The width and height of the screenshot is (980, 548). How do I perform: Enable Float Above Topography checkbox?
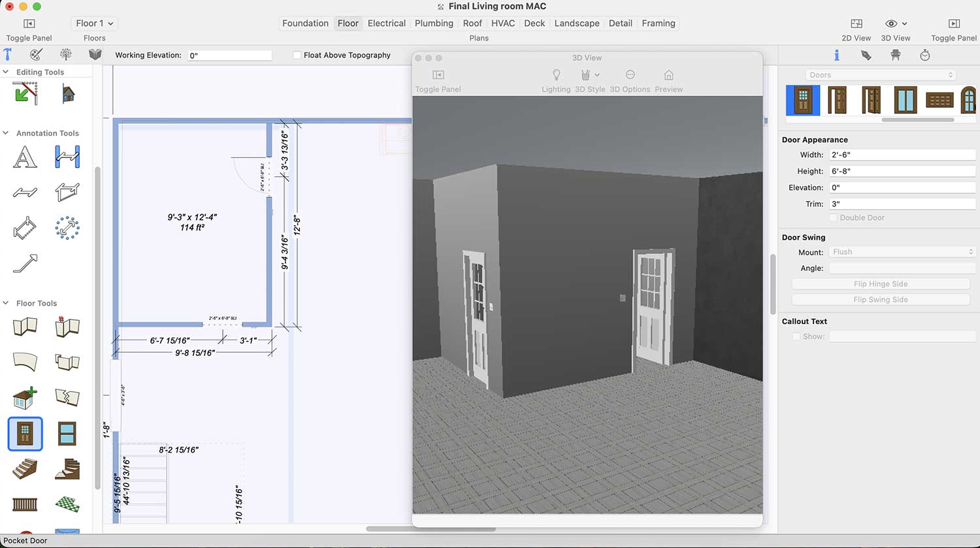(x=297, y=56)
